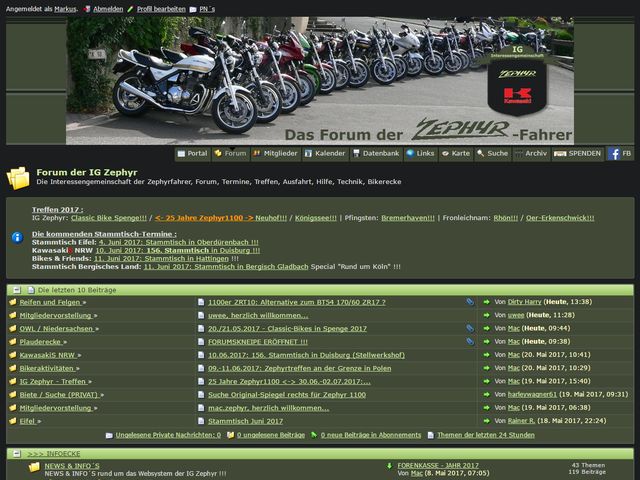Open Ungelesene Private Nachrichten link
The height and width of the screenshot is (480, 640).
click(168, 435)
